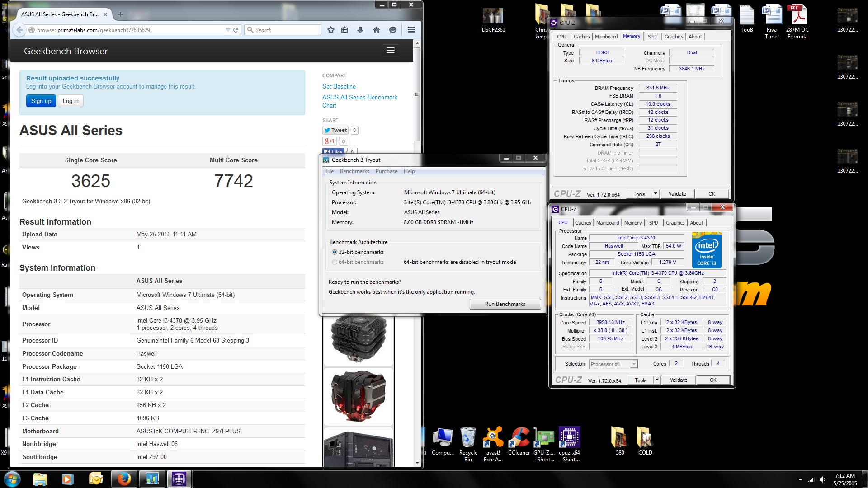The height and width of the screenshot is (488, 868).
Task: Open the Firefox chat bubble icon
Action: coord(393,30)
